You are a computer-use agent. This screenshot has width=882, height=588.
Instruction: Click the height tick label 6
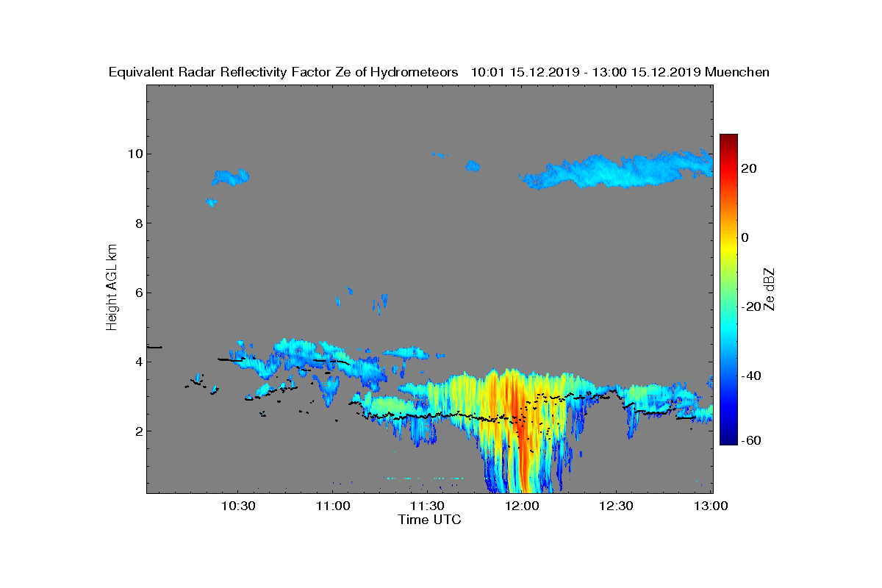point(137,293)
